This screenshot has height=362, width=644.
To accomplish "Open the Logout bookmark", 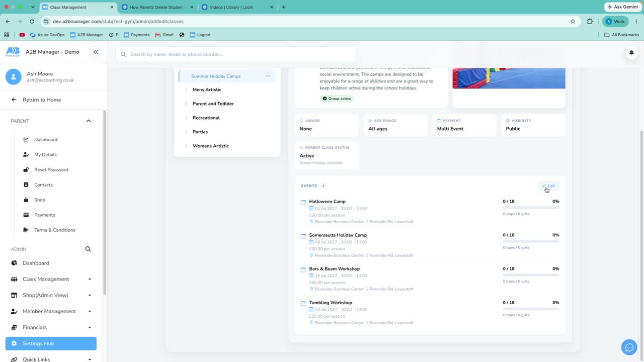I will pos(200,35).
